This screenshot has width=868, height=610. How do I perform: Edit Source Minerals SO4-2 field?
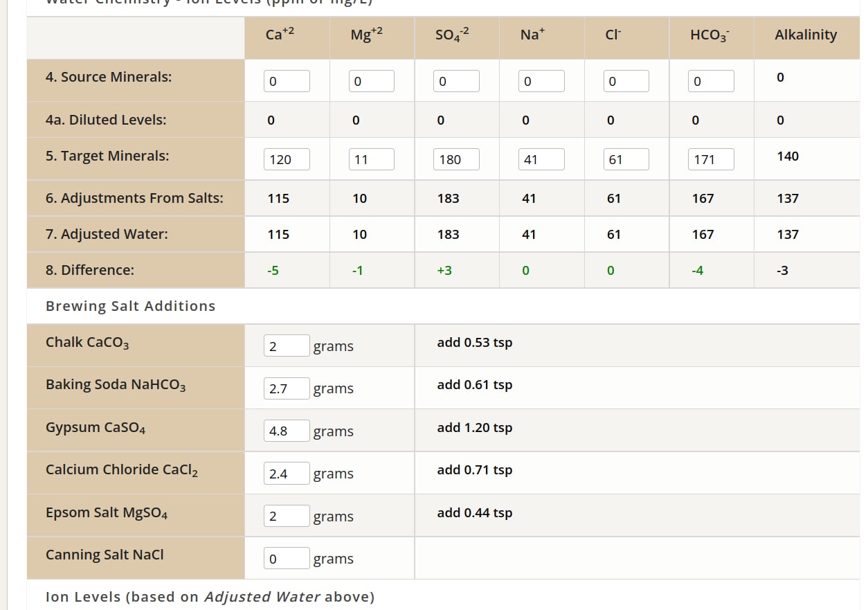[456, 81]
